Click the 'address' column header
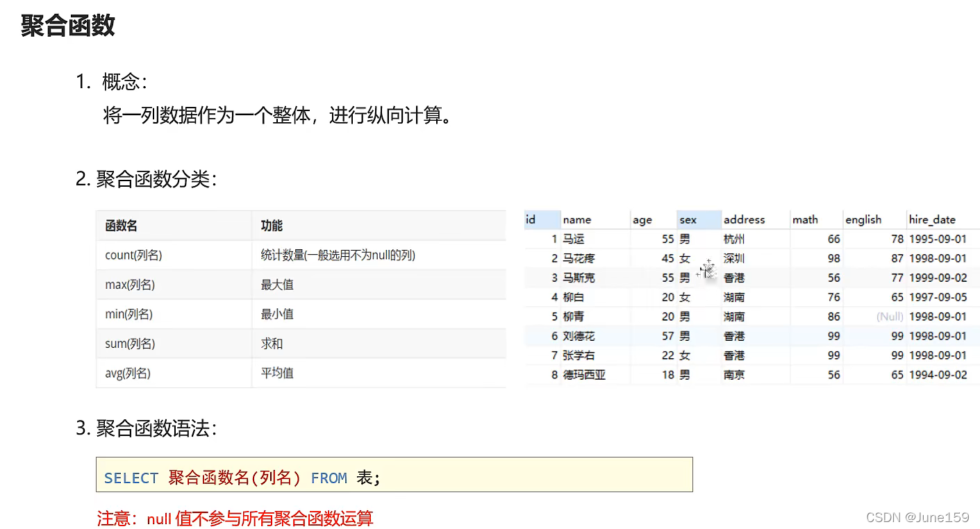The height and width of the screenshot is (529, 980). coord(755,219)
